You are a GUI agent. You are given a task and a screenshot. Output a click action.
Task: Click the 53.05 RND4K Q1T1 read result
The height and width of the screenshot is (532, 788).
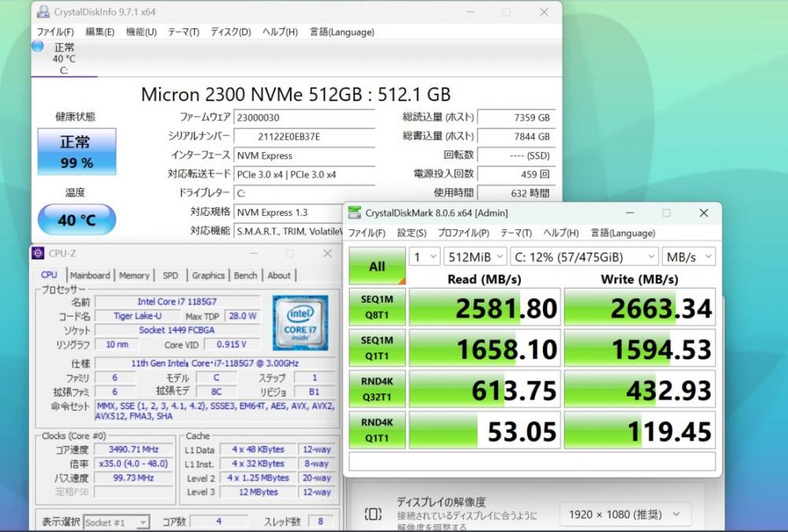tap(485, 430)
